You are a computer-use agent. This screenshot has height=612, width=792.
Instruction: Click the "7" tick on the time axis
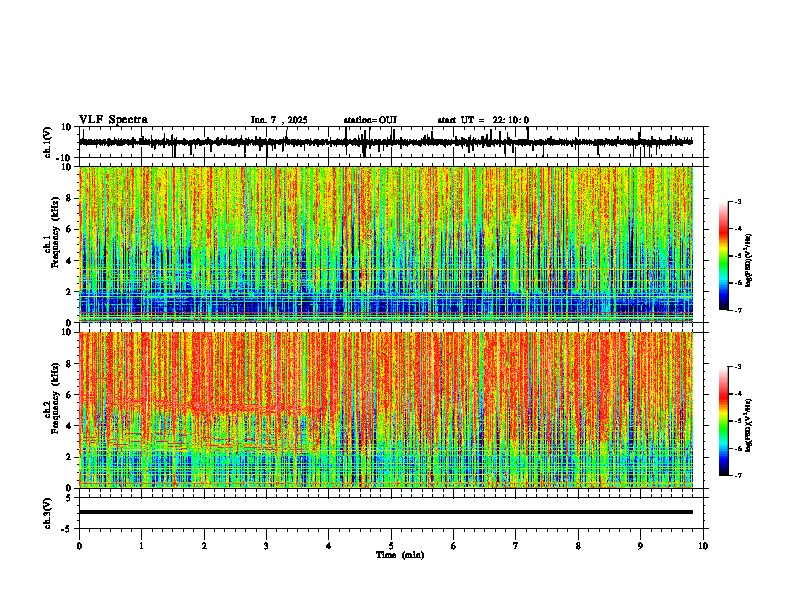[516, 546]
